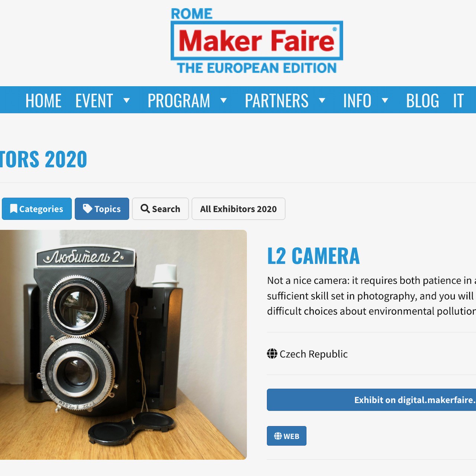Viewport: 476px width, 476px height.
Task: Expand the PROGRAM dropdown arrow
Action: coord(223,100)
